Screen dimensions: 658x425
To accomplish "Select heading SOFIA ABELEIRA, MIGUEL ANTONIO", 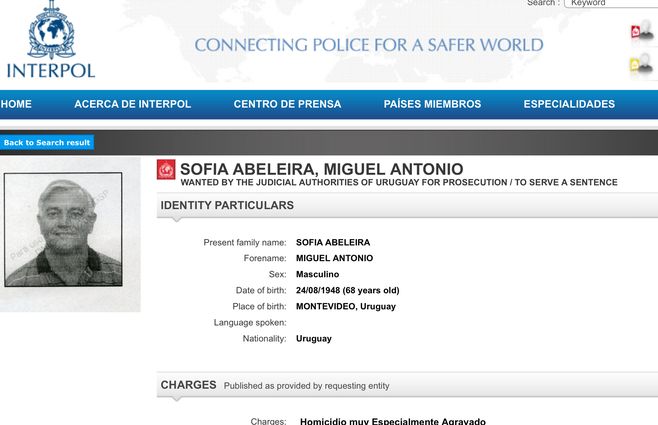I will (321, 169).
